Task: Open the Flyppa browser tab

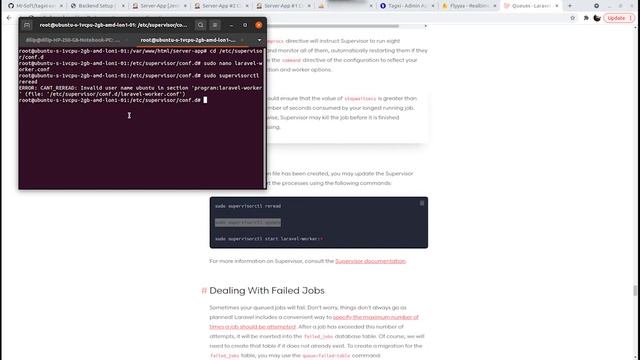Action: point(469,6)
